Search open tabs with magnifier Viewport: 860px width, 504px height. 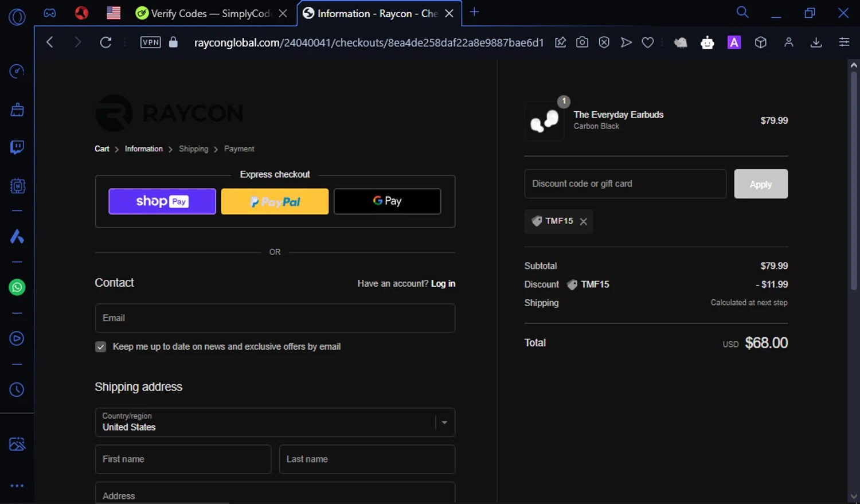coord(742,12)
